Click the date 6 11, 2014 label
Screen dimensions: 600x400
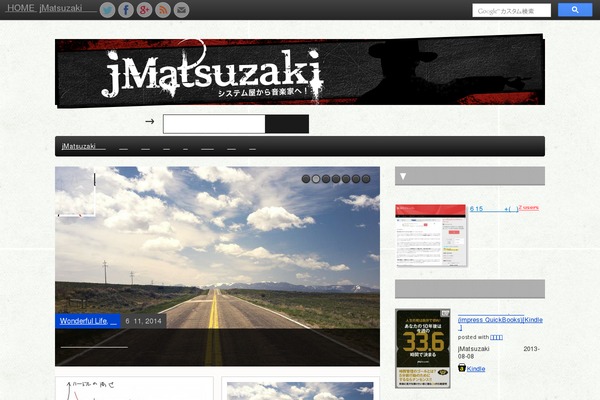(x=143, y=321)
